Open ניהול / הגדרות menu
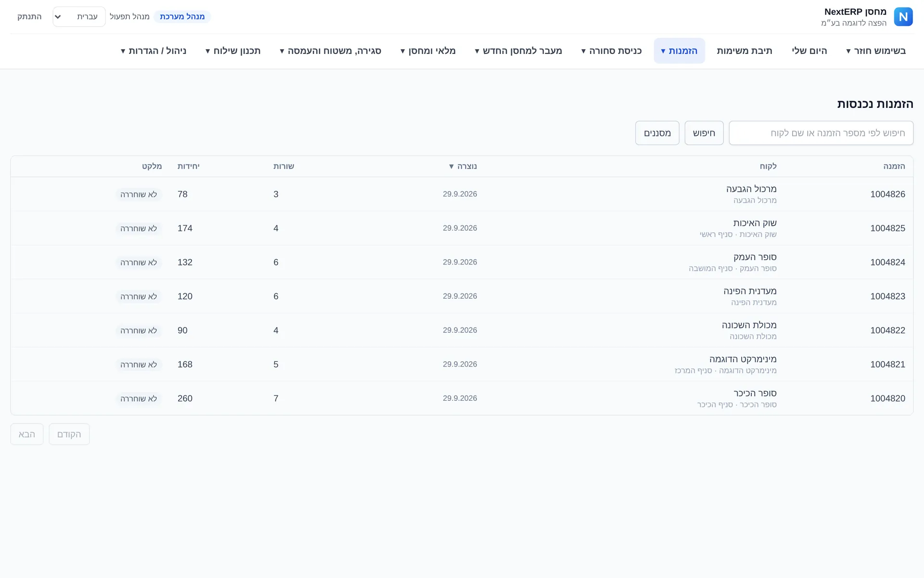Viewport: 924px width, 578px height. click(x=154, y=51)
